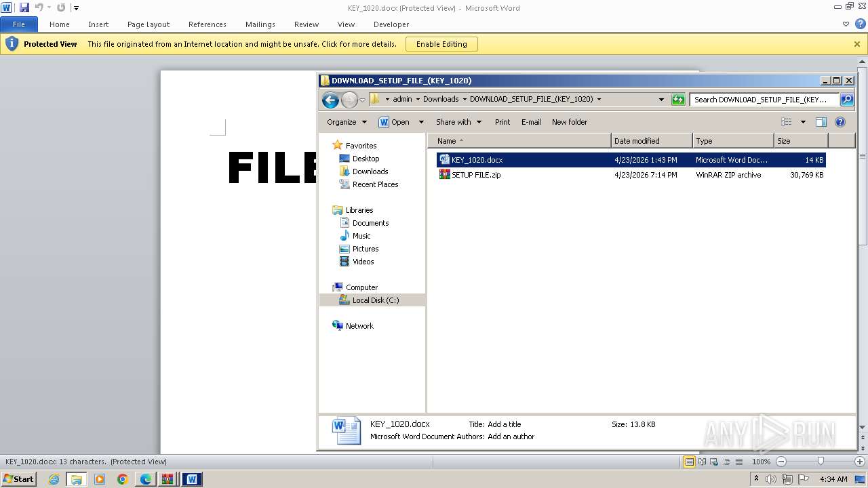Click New folder button
This screenshot has height=488, width=868.
pyautogui.click(x=570, y=122)
